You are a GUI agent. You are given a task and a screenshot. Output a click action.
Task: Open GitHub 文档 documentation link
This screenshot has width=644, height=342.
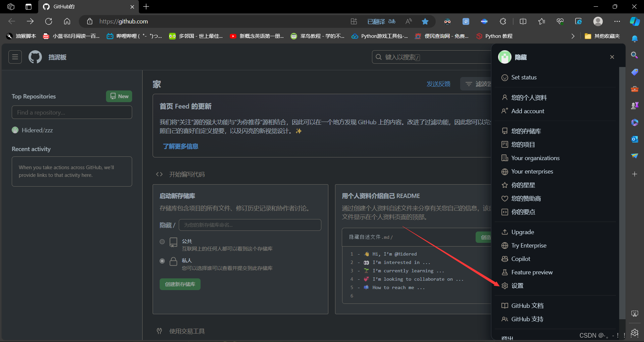coord(555,305)
